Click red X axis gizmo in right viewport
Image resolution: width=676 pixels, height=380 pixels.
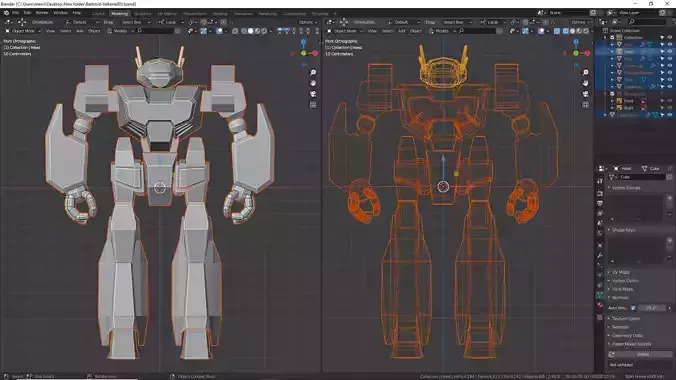click(587, 53)
